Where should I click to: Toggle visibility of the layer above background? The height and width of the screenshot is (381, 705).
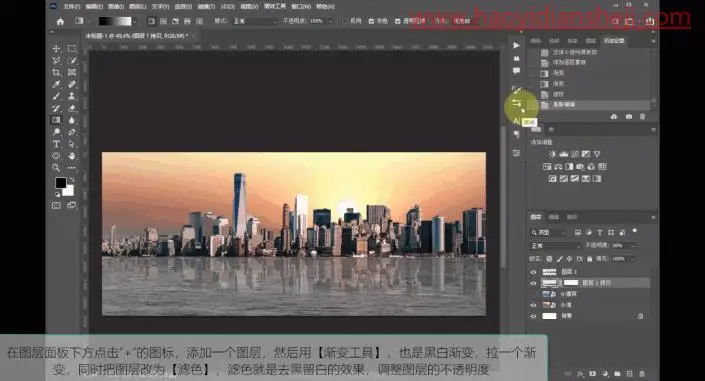click(533, 305)
